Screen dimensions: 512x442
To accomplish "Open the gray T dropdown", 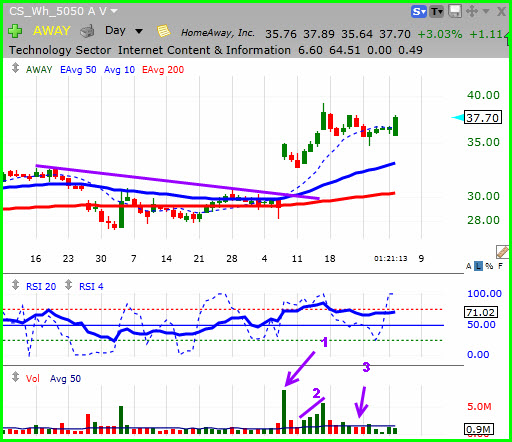I will click(436, 12).
